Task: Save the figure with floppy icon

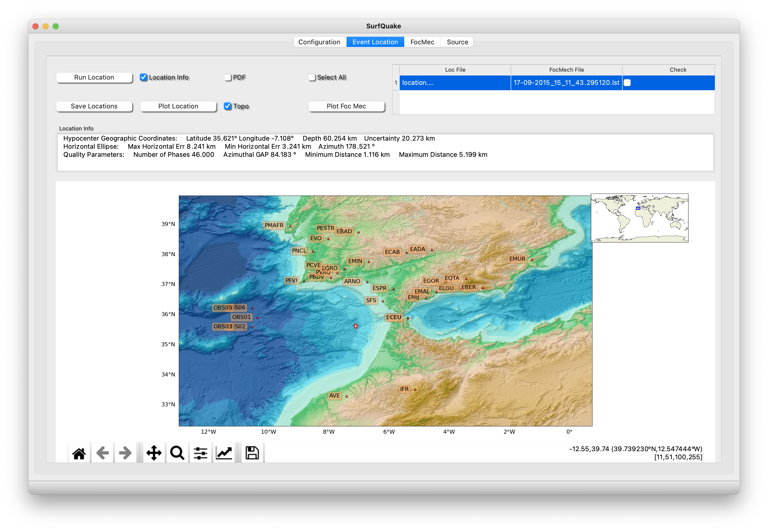Action: tap(252, 453)
